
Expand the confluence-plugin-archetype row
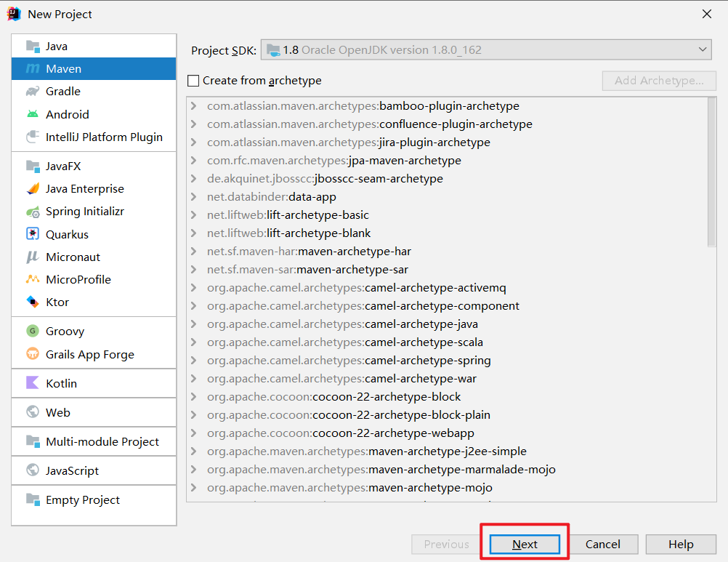coord(193,124)
